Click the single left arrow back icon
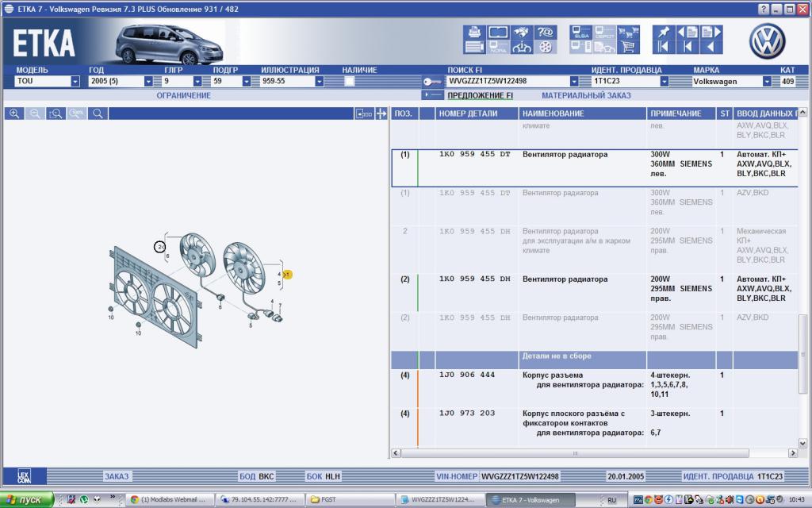812x508 pixels. point(711,47)
